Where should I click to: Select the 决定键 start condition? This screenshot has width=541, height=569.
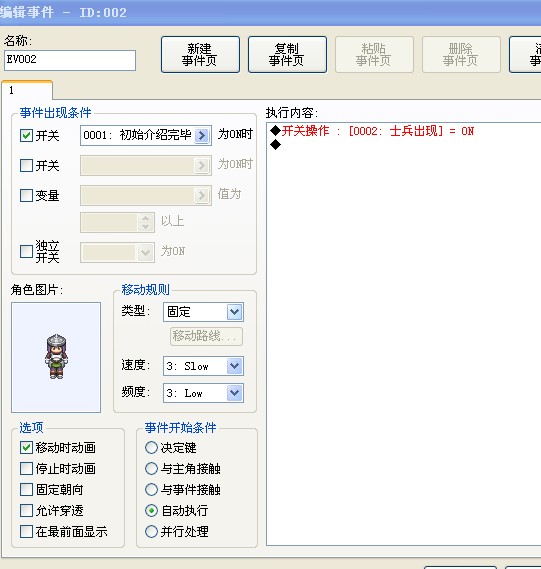click(151, 447)
